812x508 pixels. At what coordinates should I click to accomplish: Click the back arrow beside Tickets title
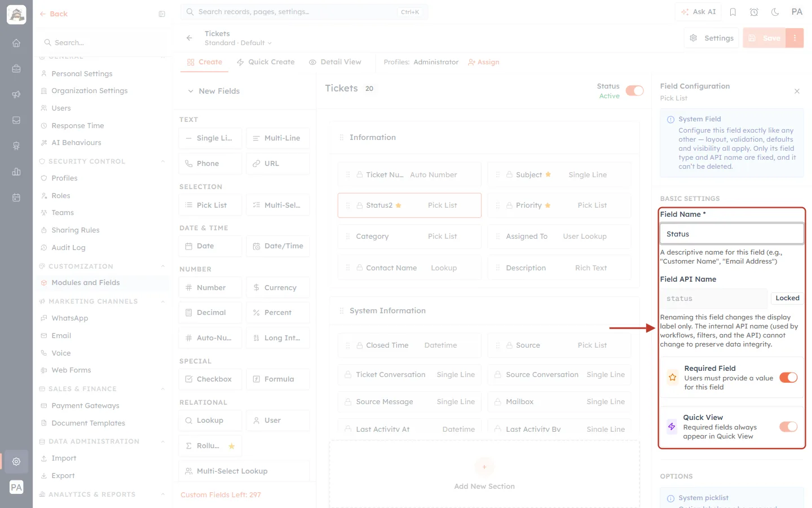(x=189, y=38)
